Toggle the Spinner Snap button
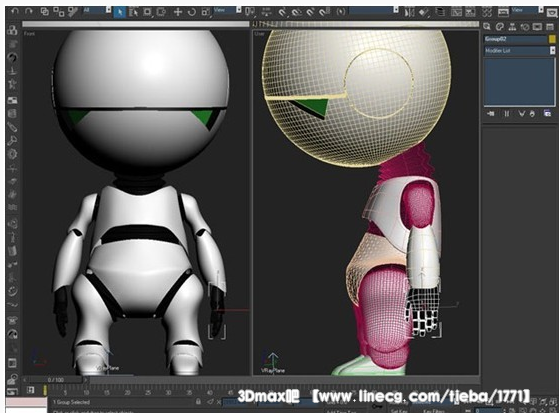Screen dimensions: 559x413 [324, 12]
